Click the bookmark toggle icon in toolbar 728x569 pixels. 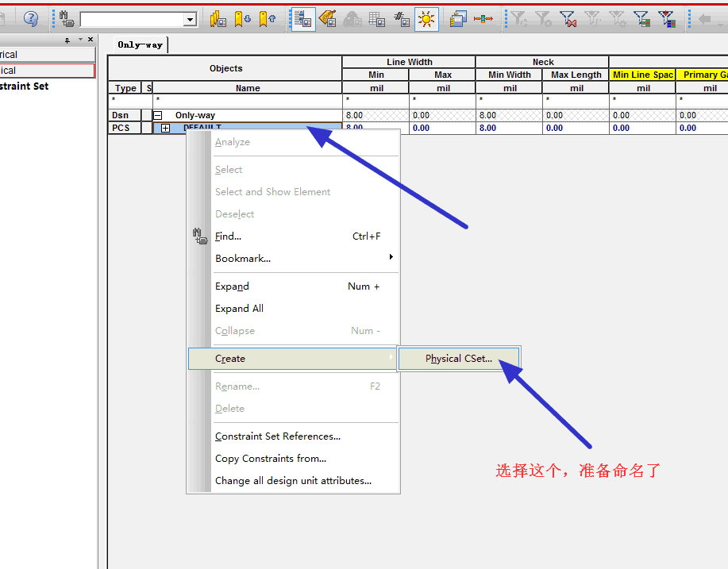pyautogui.click(x=218, y=19)
